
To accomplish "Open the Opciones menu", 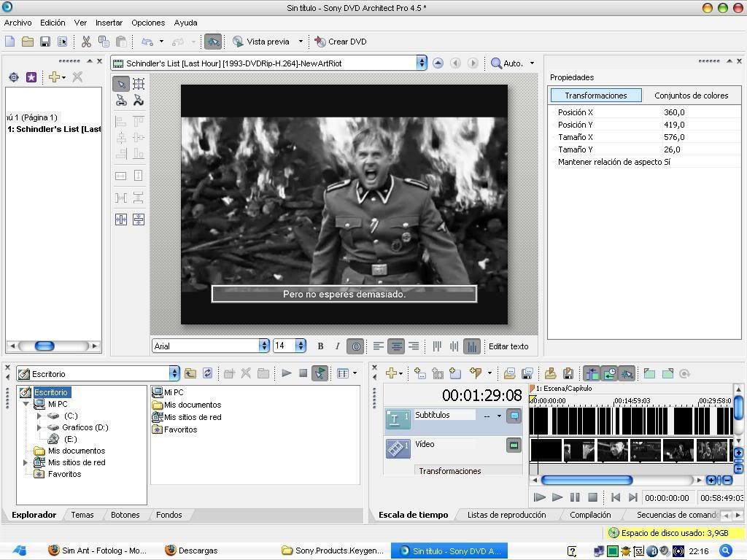I will click(148, 23).
